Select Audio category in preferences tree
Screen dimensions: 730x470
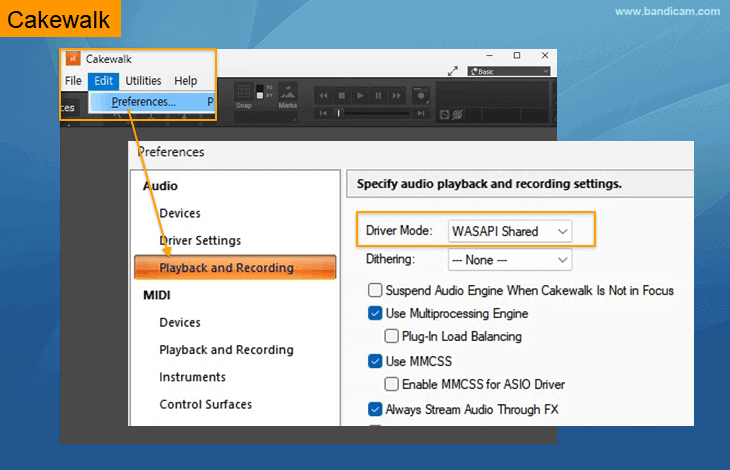[x=160, y=186]
